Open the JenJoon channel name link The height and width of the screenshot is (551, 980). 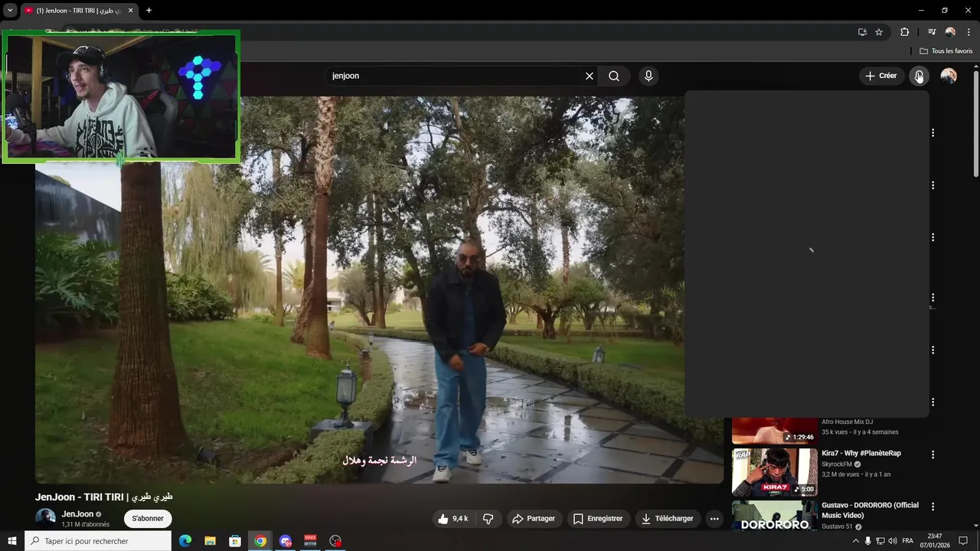point(77,514)
